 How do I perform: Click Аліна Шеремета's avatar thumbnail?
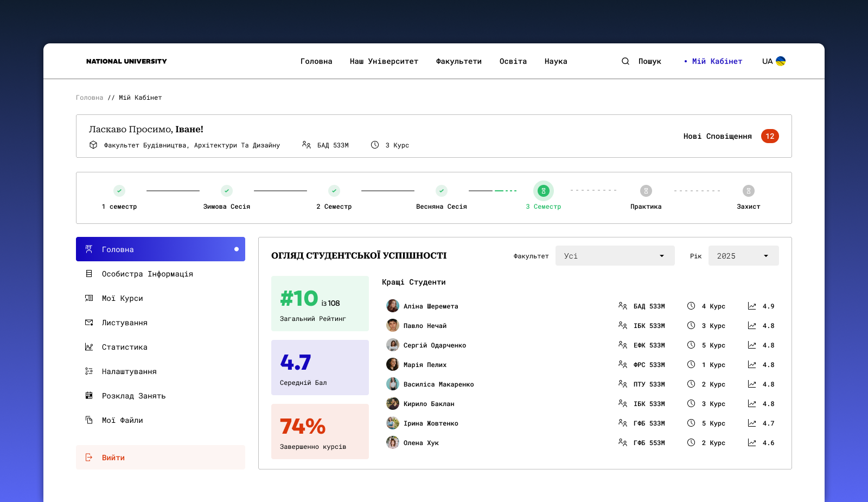(392, 306)
